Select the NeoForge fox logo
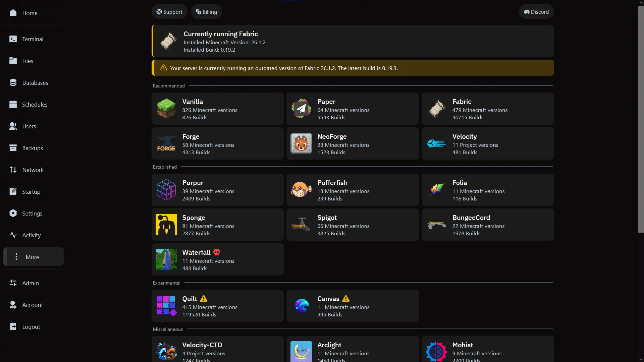 point(301,143)
